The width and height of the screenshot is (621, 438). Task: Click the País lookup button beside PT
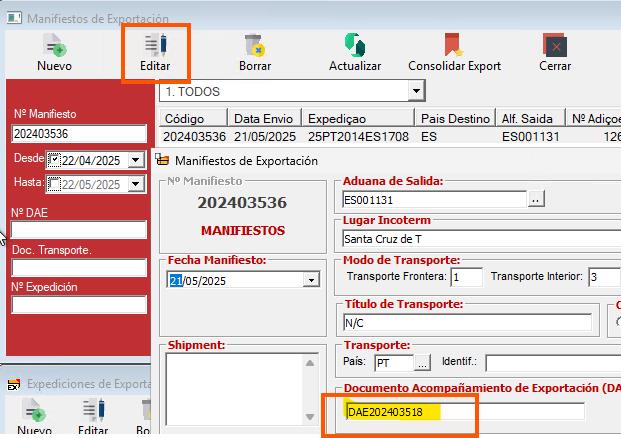(422, 363)
